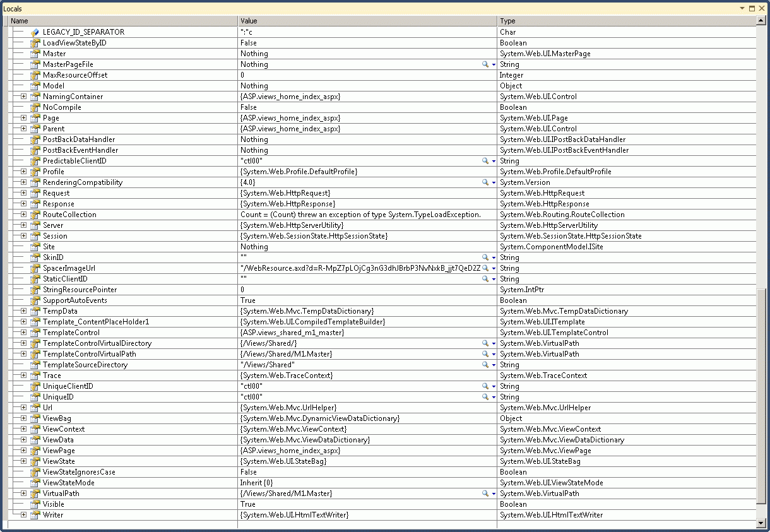Click the System.Web.UI.MasterPage type cell
Screen dimensions: 770x532
(x=626, y=54)
